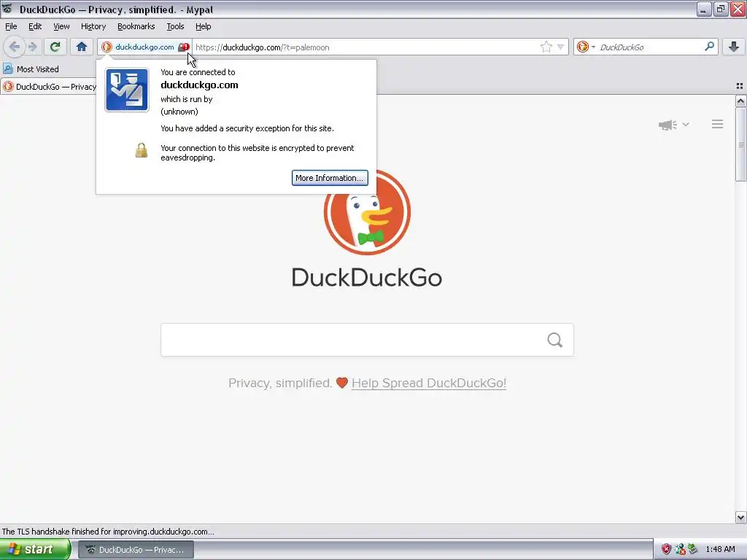Click the Forward navigation arrow
The image size is (747, 560).
coord(32,47)
